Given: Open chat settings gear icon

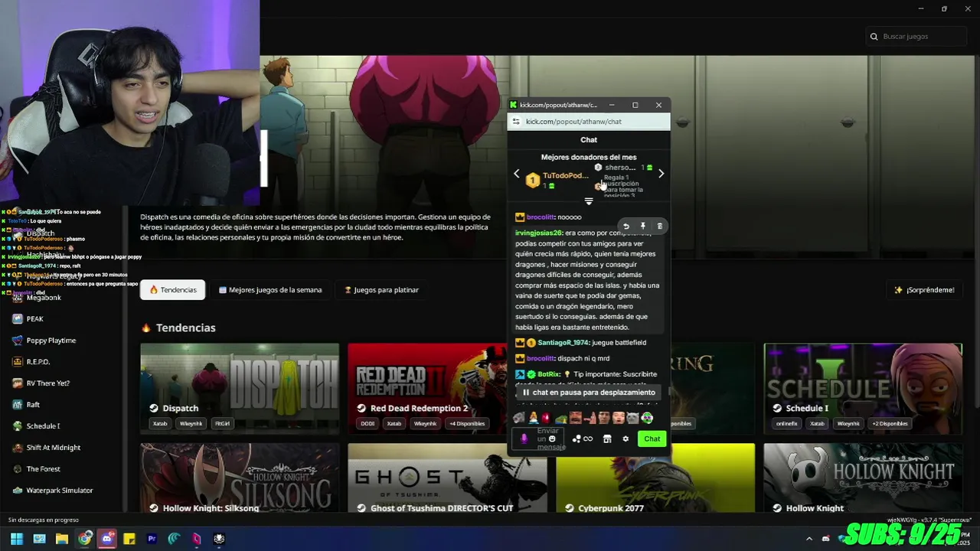Looking at the screenshot, I should pyautogui.click(x=626, y=439).
